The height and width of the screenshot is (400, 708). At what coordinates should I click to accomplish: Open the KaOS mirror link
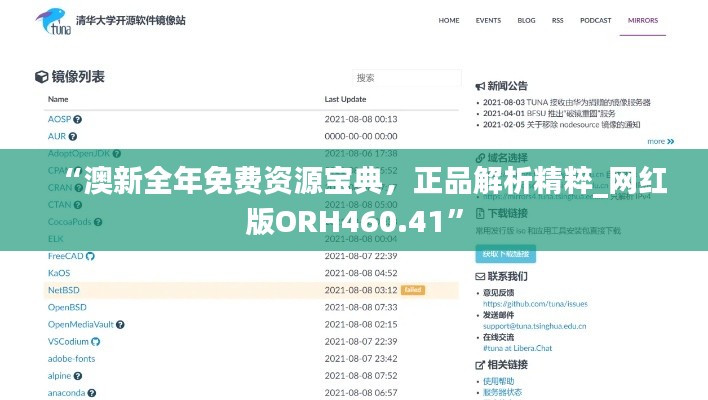pos(59,273)
